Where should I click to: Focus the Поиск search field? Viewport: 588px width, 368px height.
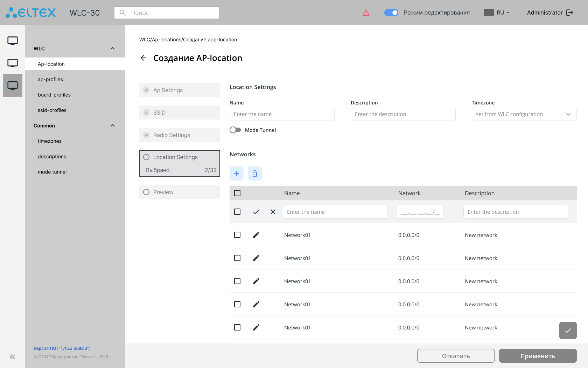167,13
